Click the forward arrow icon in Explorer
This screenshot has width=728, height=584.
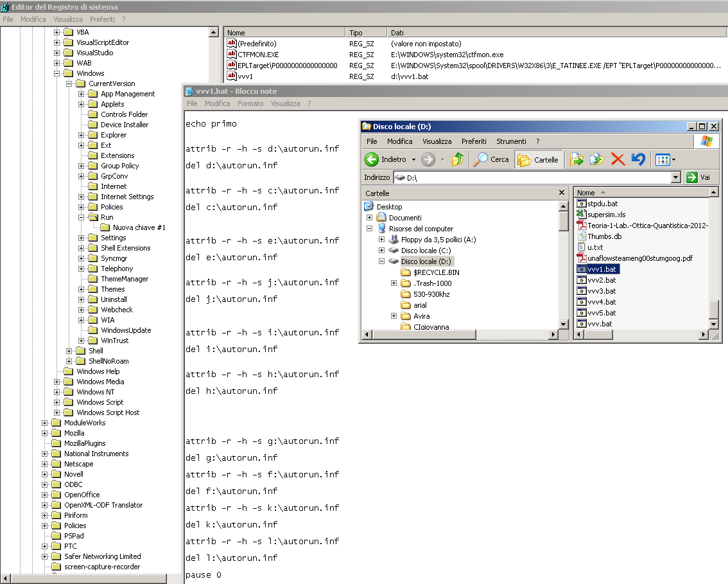[x=428, y=159]
